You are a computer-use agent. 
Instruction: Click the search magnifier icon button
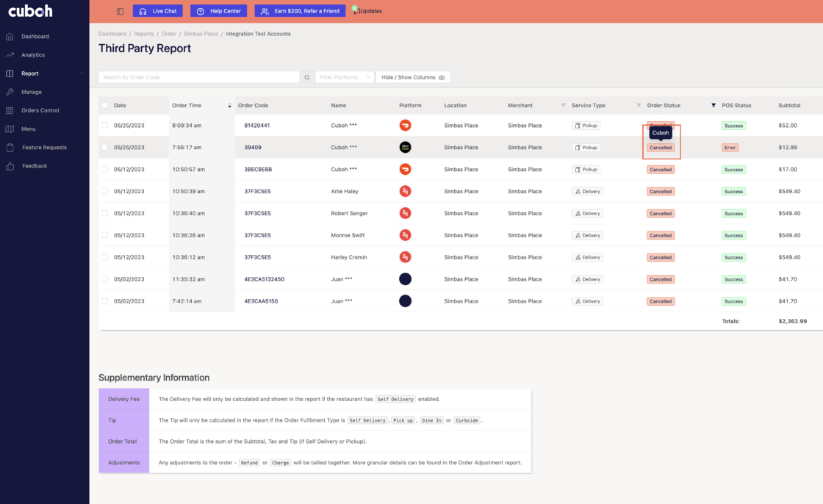307,77
